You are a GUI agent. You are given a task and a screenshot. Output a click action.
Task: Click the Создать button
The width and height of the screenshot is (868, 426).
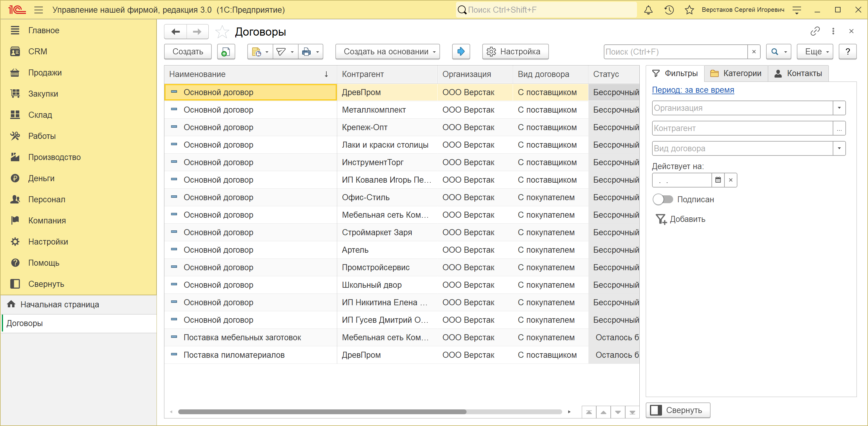[x=188, y=52]
